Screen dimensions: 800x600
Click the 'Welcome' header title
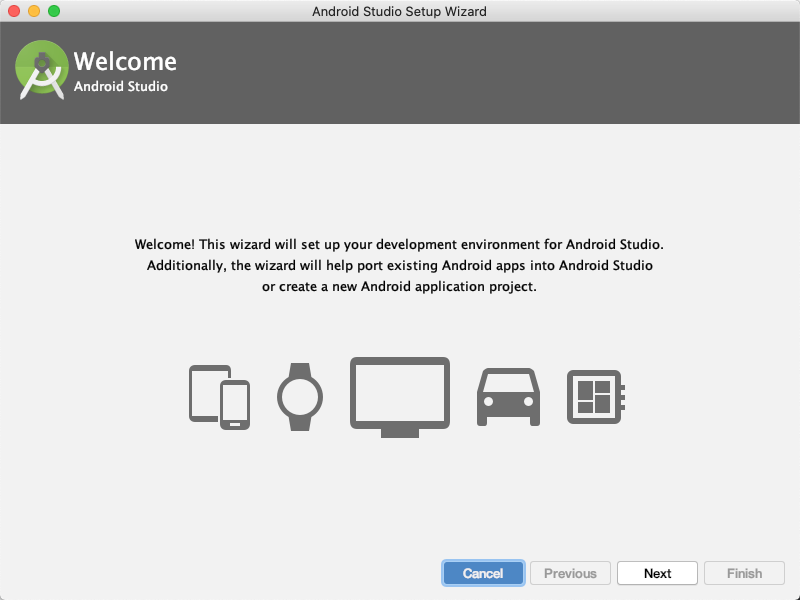coord(125,61)
